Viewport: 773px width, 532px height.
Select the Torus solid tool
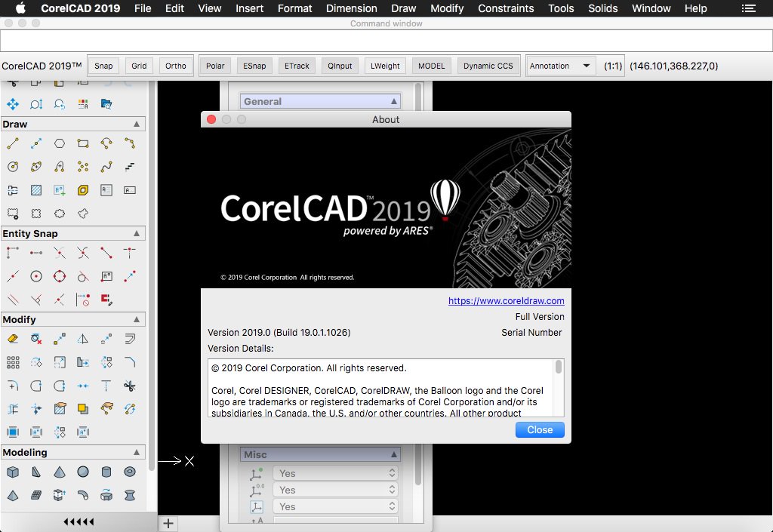click(130, 472)
